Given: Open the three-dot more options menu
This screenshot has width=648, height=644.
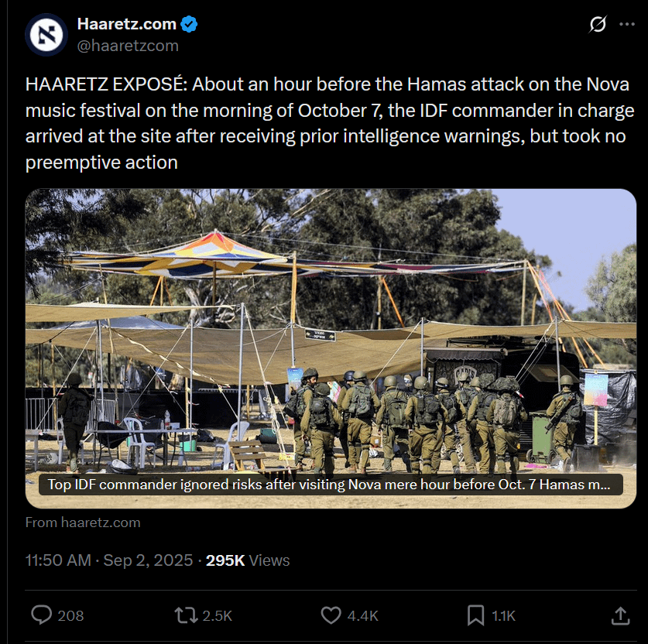Looking at the screenshot, I should [627, 24].
